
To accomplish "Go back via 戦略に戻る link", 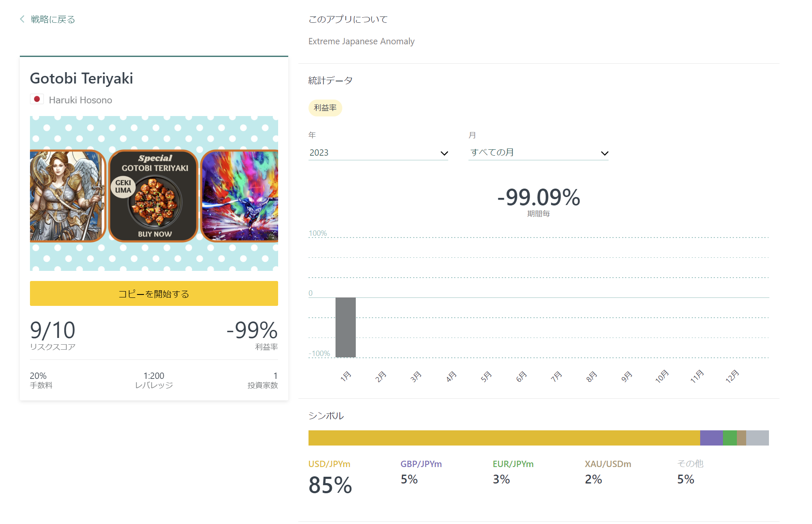I will tap(53, 19).
